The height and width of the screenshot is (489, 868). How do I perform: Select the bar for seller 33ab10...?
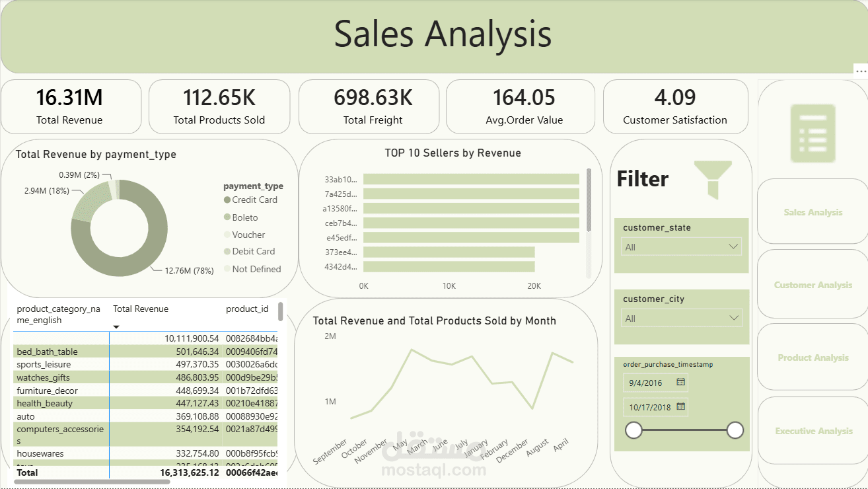click(x=471, y=179)
